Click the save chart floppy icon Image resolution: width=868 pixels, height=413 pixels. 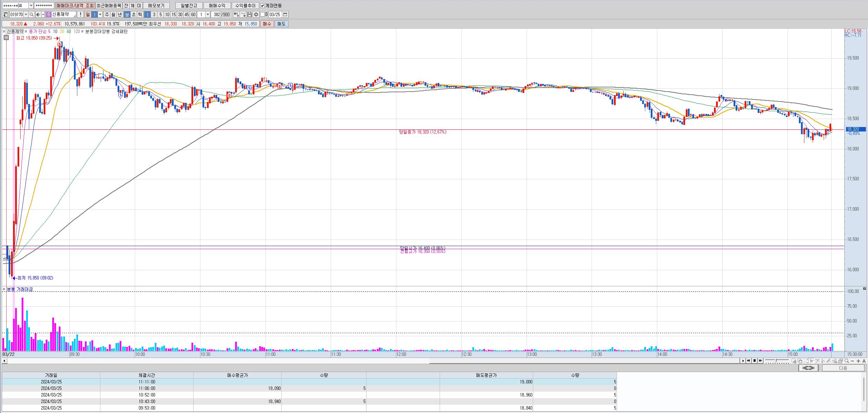pos(250,14)
